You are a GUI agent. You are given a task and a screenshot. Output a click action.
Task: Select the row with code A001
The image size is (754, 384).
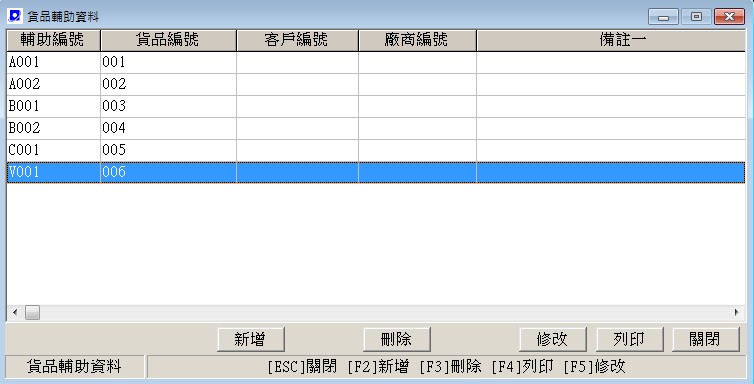376,62
